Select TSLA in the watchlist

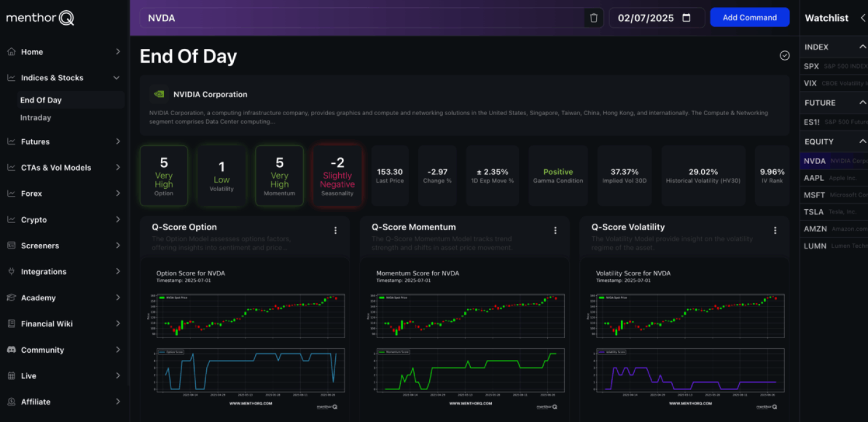[834, 212]
